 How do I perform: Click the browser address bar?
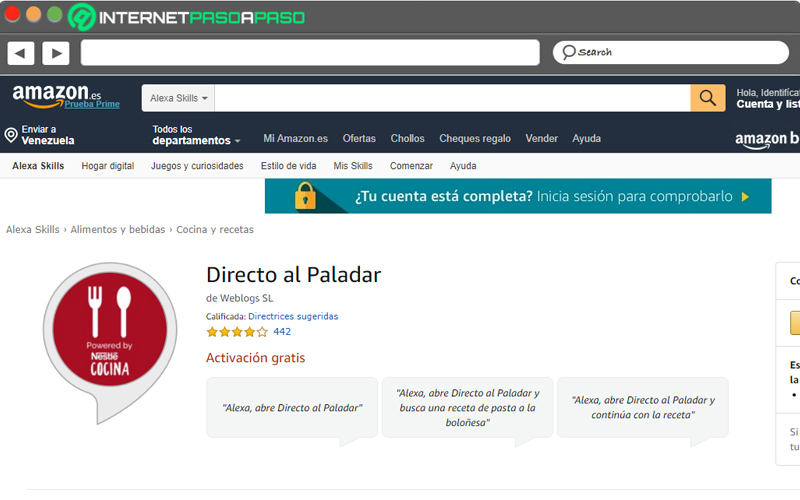point(310,53)
